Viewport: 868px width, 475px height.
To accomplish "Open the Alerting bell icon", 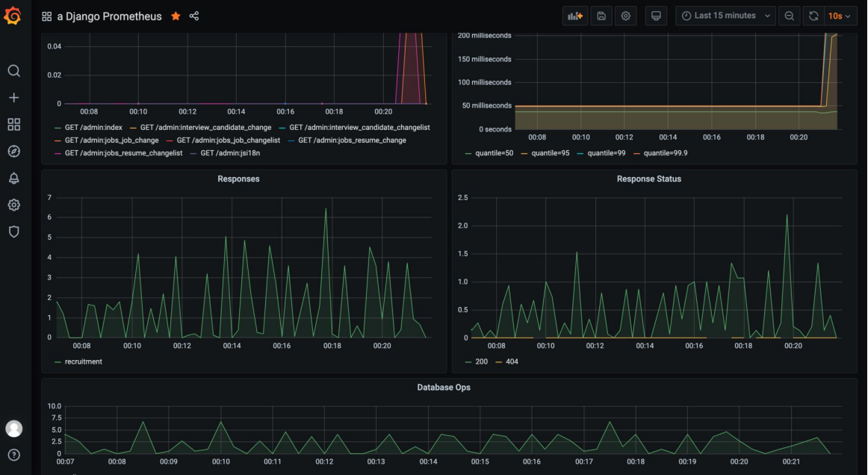I will 13,178.
